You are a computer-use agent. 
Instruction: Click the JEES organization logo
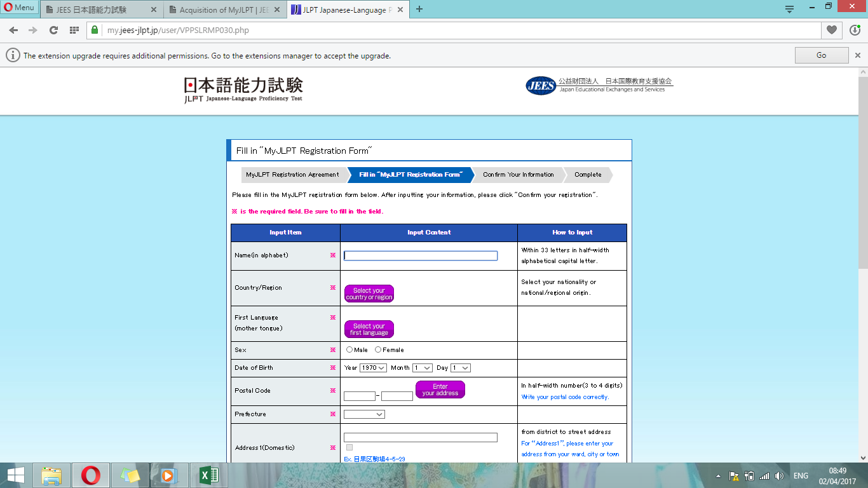599,85
